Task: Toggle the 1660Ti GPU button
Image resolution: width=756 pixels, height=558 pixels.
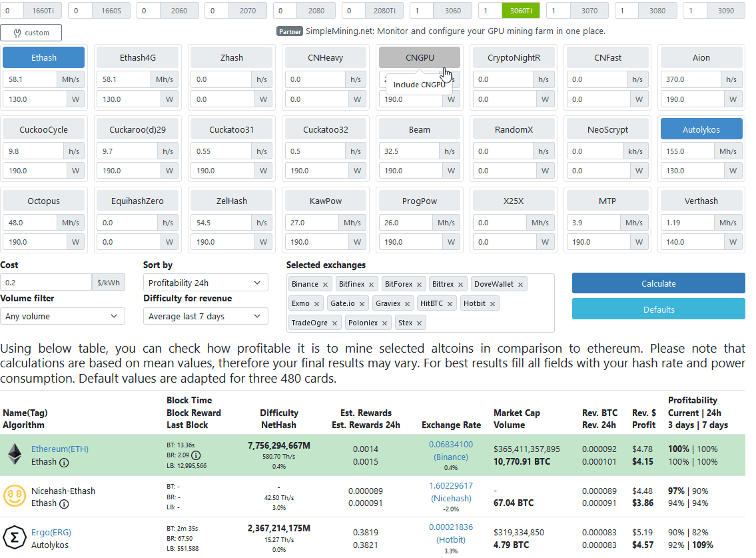Action: [43, 11]
